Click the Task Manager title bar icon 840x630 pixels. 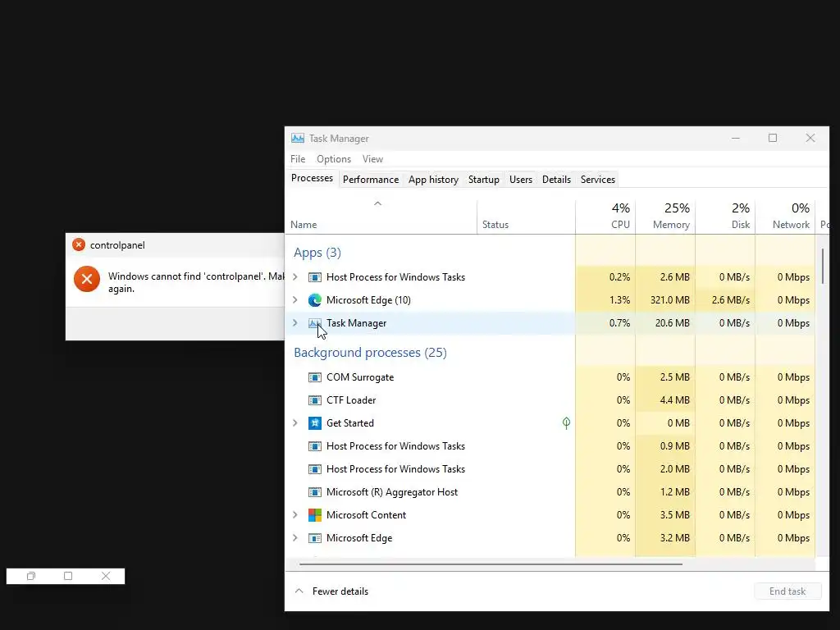(297, 138)
